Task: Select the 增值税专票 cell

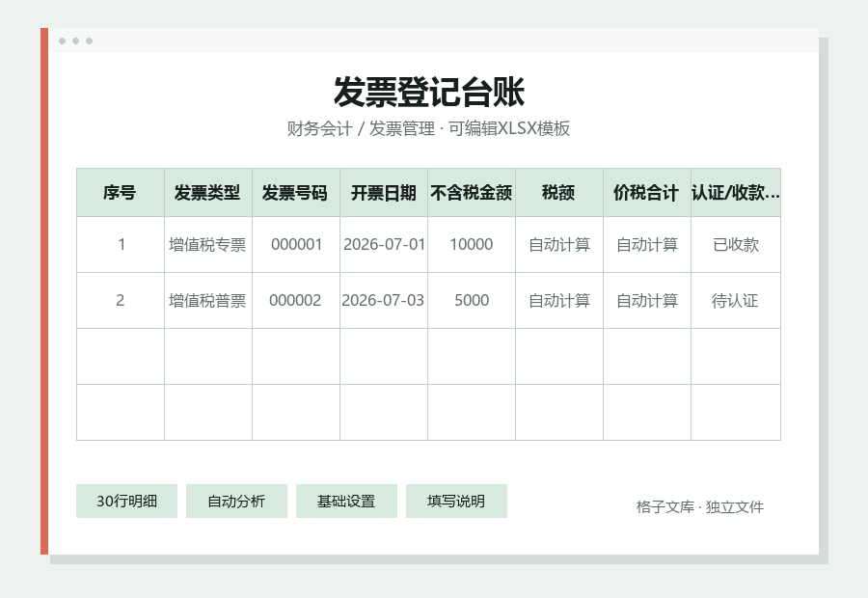Action: [208, 245]
